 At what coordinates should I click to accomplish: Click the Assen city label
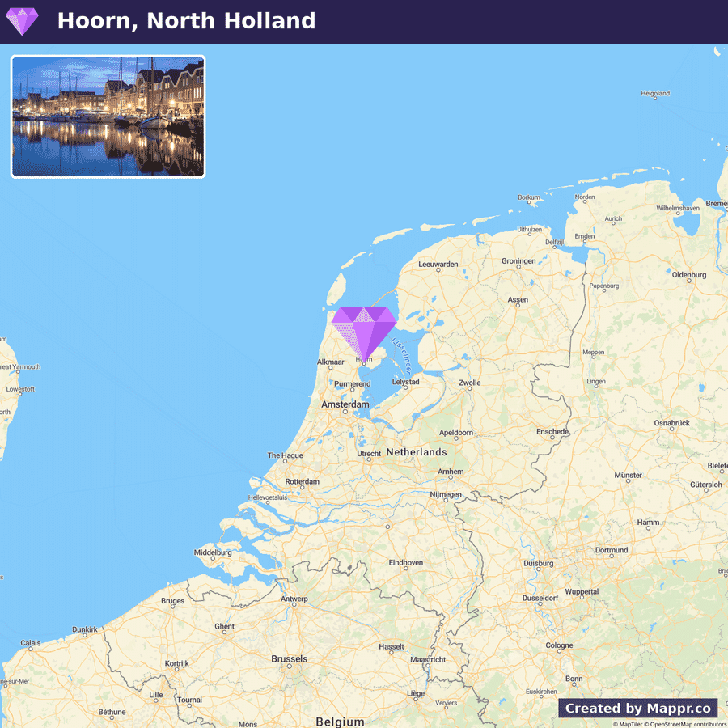click(518, 299)
